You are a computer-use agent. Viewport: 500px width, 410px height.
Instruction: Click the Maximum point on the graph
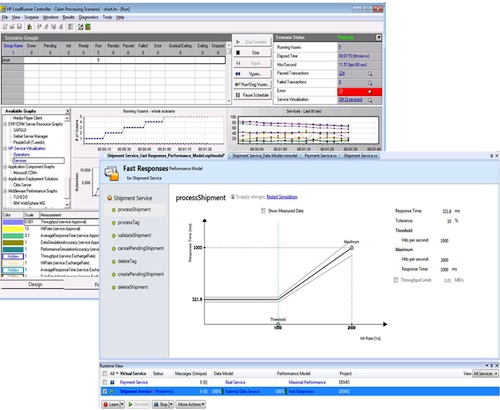pos(351,248)
